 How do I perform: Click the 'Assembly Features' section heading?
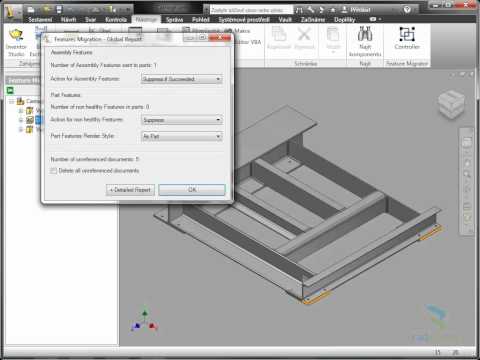click(x=71, y=52)
